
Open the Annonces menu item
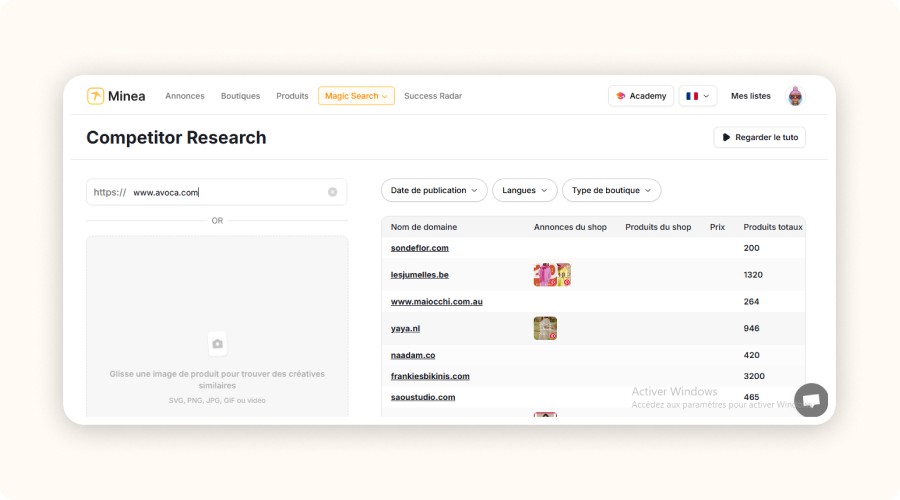185,96
